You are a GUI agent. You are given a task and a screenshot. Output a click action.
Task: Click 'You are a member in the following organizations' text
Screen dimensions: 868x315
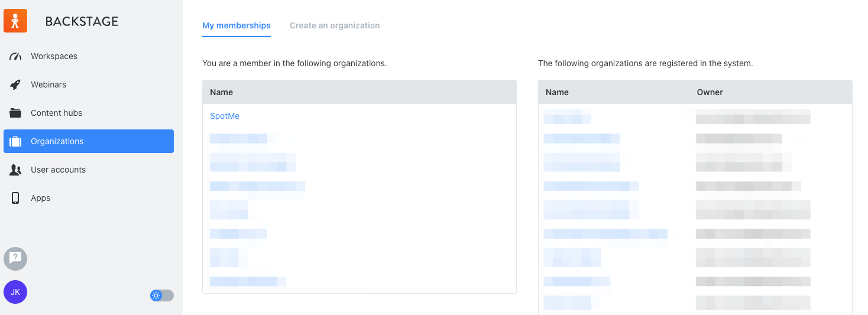click(x=294, y=63)
